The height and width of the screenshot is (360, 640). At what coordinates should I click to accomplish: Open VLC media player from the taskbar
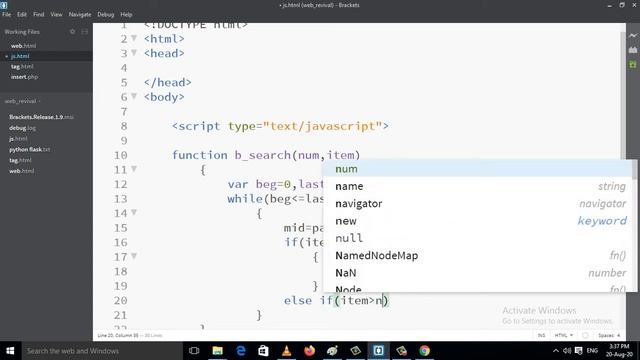tap(287, 351)
